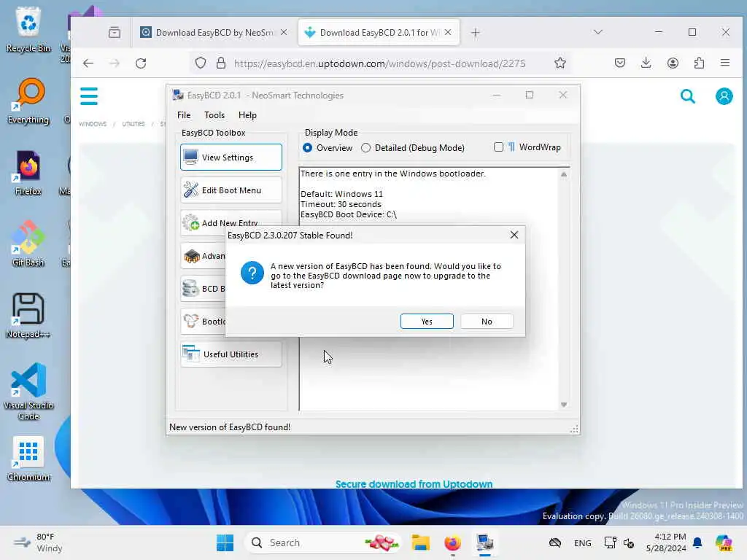Reload the current page
Screen dimensions: 747x560
141,63
